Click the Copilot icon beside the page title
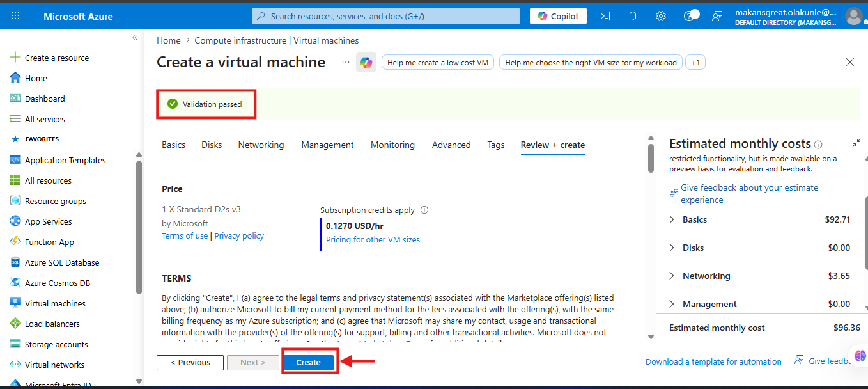Image resolution: width=868 pixels, height=389 pixels. pyautogui.click(x=366, y=62)
